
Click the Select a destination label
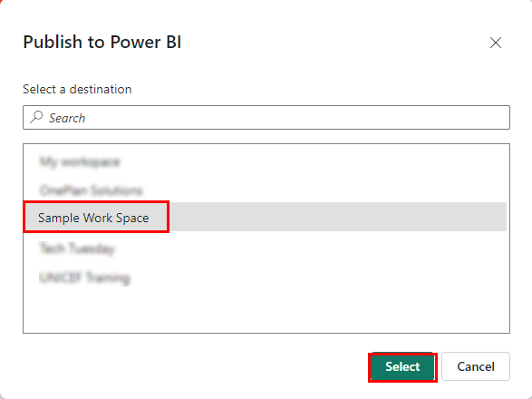click(x=77, y=89)
